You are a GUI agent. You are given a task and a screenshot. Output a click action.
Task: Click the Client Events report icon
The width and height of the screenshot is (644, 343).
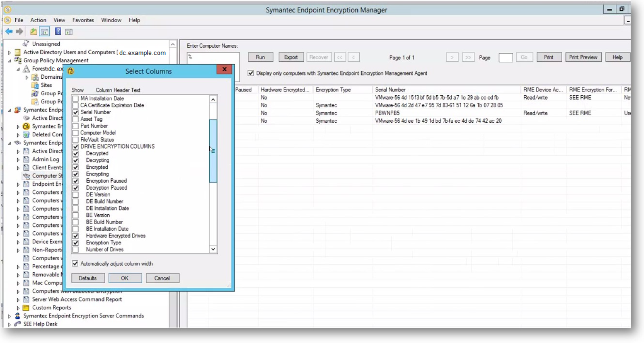[x=26, y=167]
